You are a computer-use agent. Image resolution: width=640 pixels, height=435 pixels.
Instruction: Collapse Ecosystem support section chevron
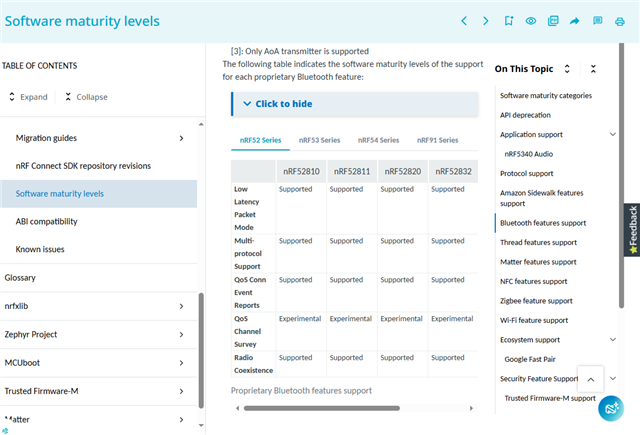coord(613,340)
